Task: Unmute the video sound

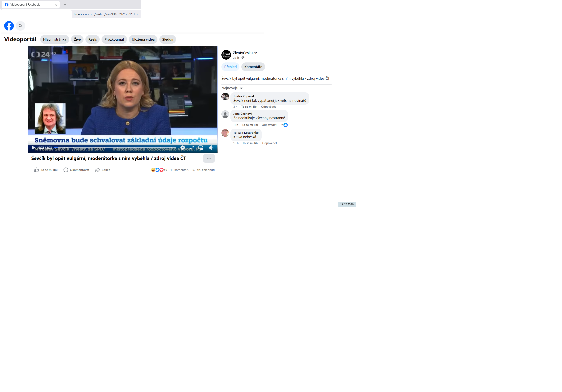Action: [x=211, y=148]
